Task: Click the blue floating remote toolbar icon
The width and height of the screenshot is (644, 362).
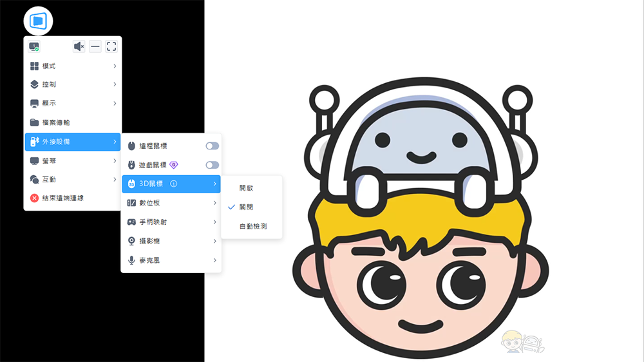Action: tap(38, 21)
